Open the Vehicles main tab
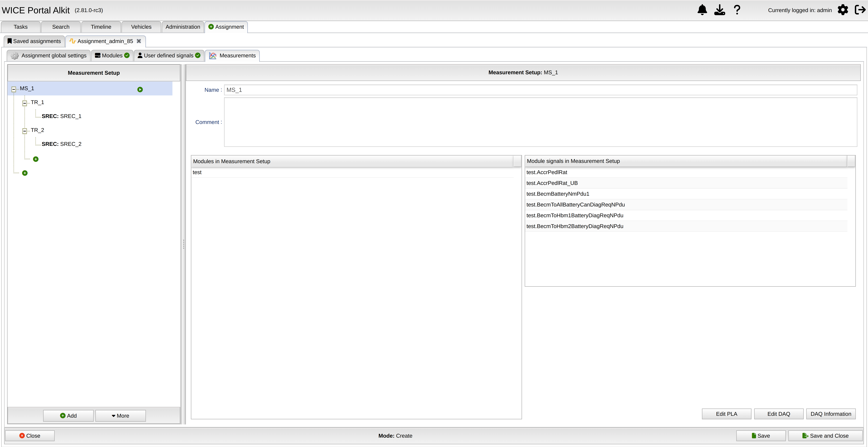The width and height of the screenshot is (868, 447). tap(141, 27)
